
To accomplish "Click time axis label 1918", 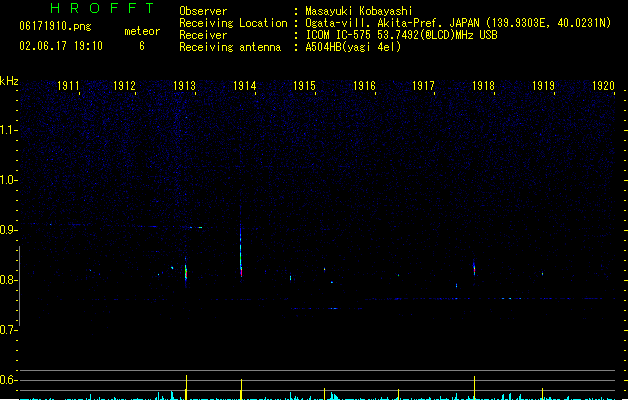I will tap(483, 86).
